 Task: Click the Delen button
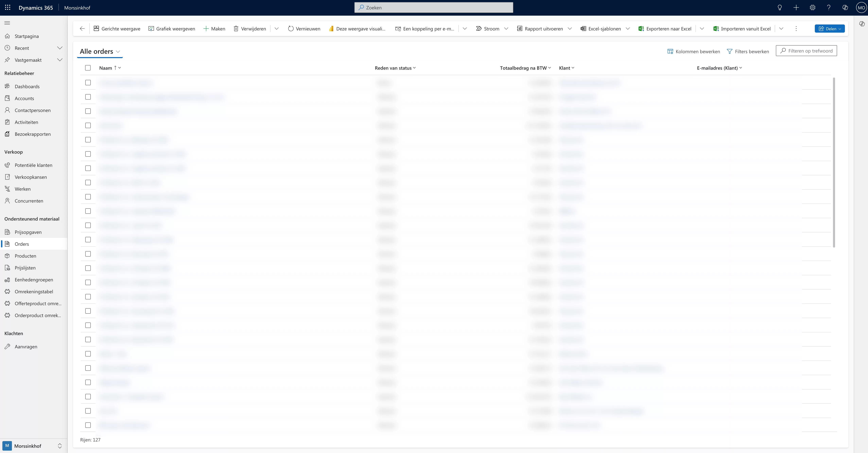pos(830,29)
